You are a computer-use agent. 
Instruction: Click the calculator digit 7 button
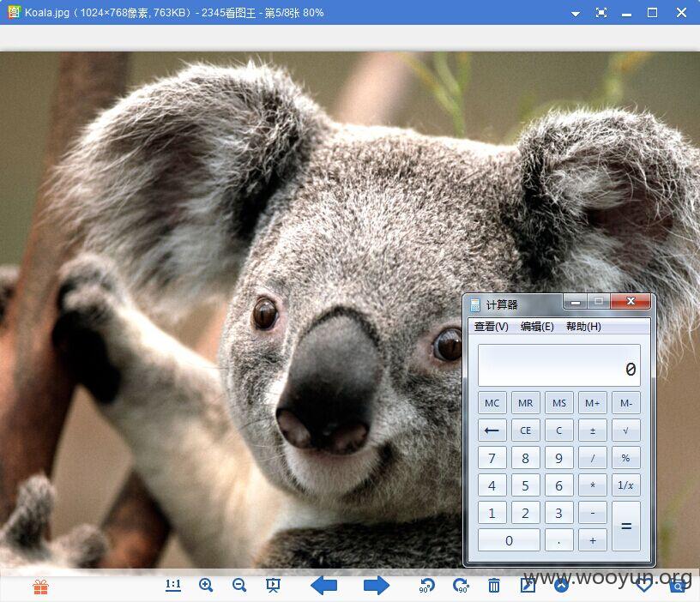[492, 458]
